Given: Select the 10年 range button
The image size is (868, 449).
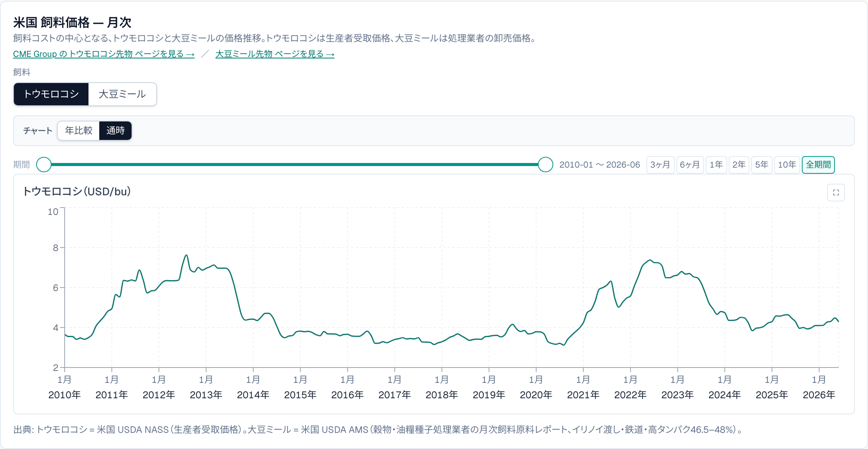Looking at the screenshot, I should pyautogui.click(x=787, y=165).
